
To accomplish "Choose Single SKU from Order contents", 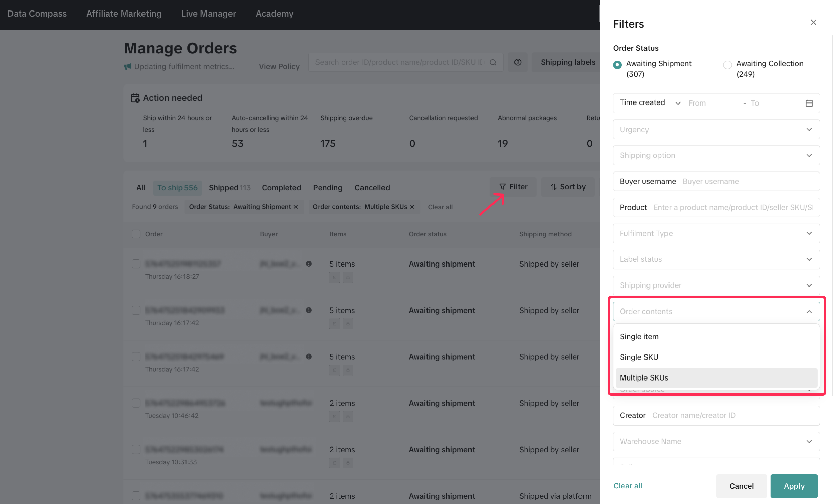I will 639,357.
